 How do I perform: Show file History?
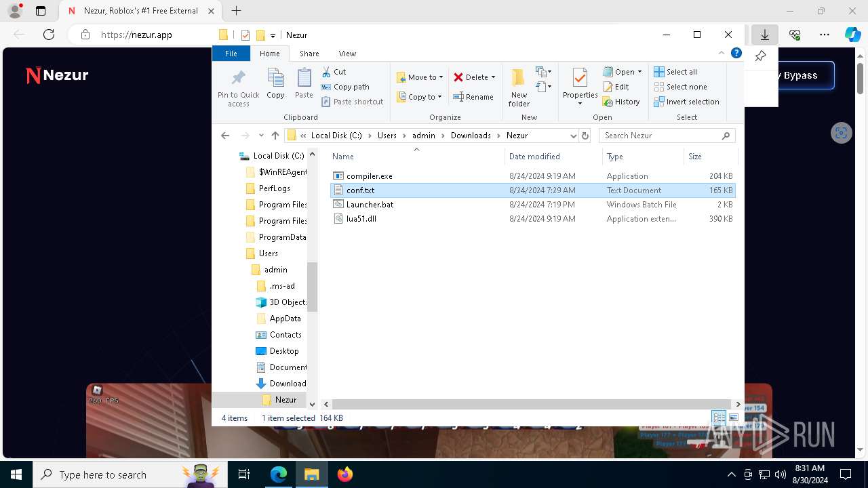click(621, 102)
